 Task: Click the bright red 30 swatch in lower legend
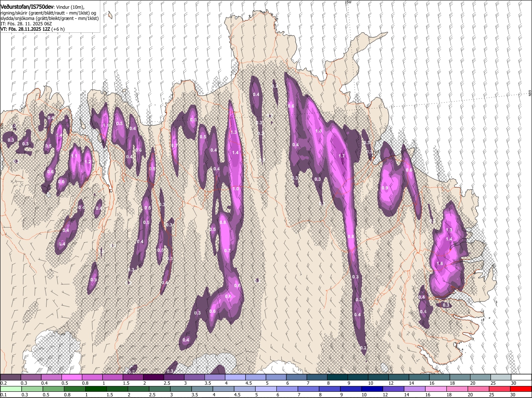click(521, 389)
